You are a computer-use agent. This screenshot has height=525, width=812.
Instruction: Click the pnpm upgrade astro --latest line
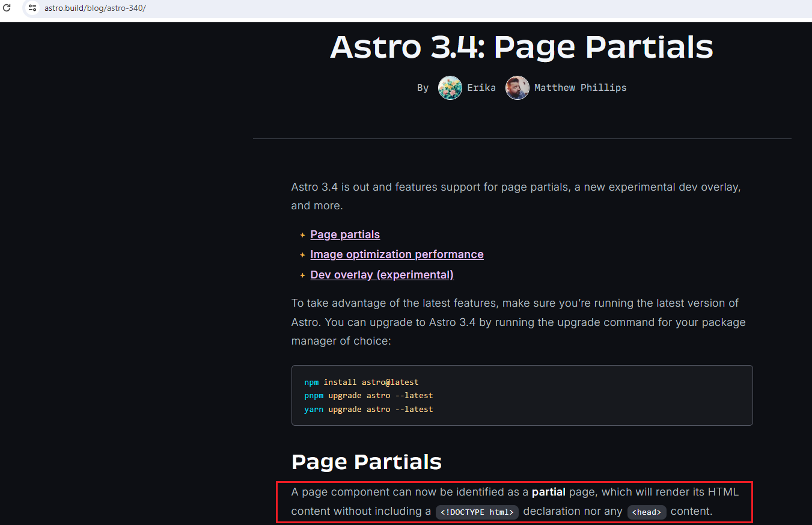coord(368,396)
